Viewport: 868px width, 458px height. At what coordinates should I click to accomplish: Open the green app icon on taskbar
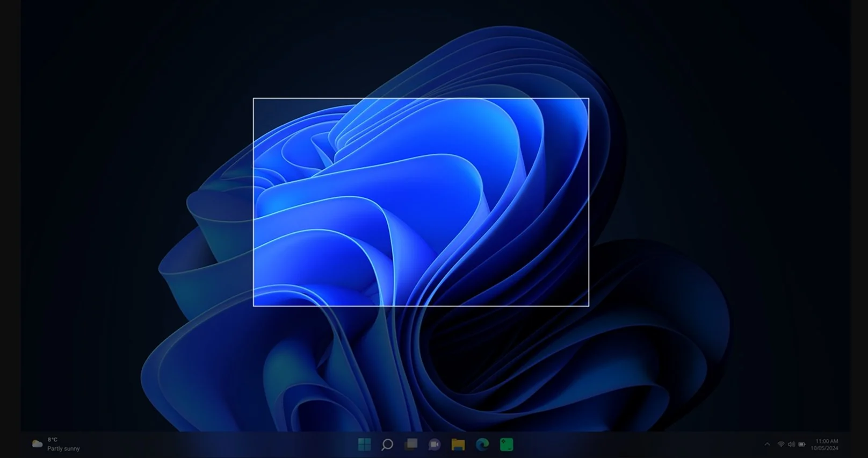[x=507, y=445]
